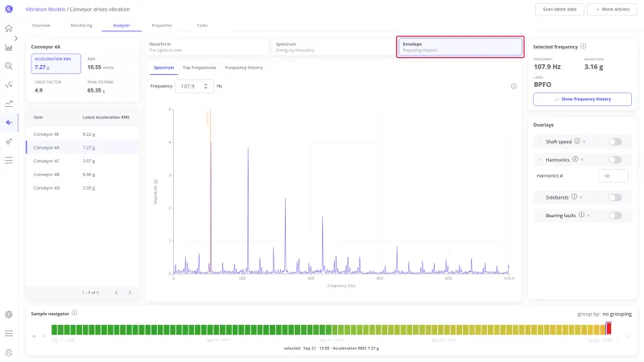
Task: Switch to the Tasks tab
Action: [202, 26]
